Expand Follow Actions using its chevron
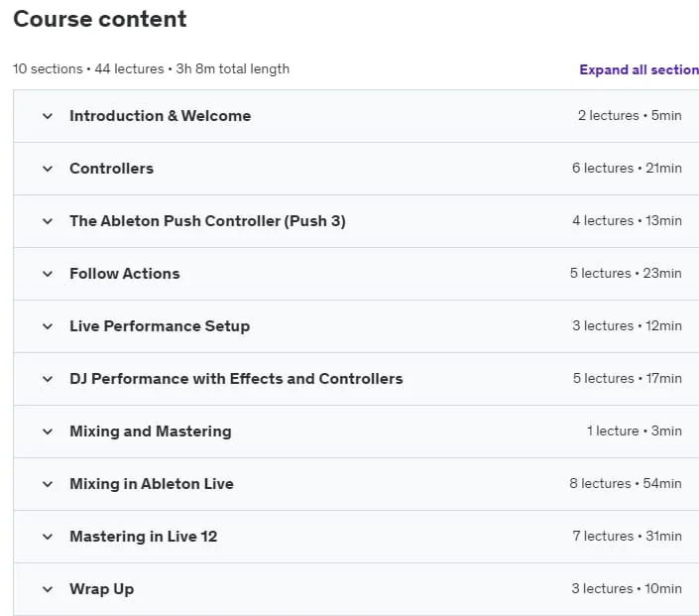Image resolution: width=699 pixels, height=616 pixels. click(48, 274)
